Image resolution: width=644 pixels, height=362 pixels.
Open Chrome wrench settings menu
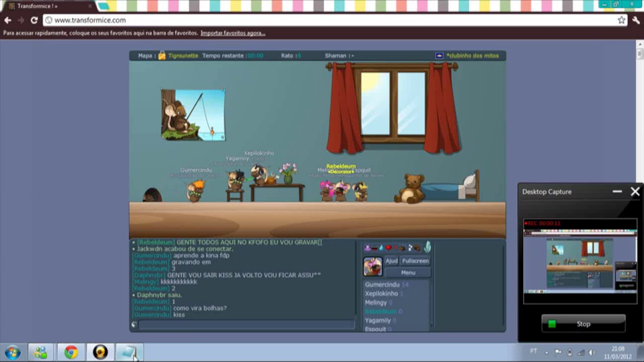click(636, 20)
